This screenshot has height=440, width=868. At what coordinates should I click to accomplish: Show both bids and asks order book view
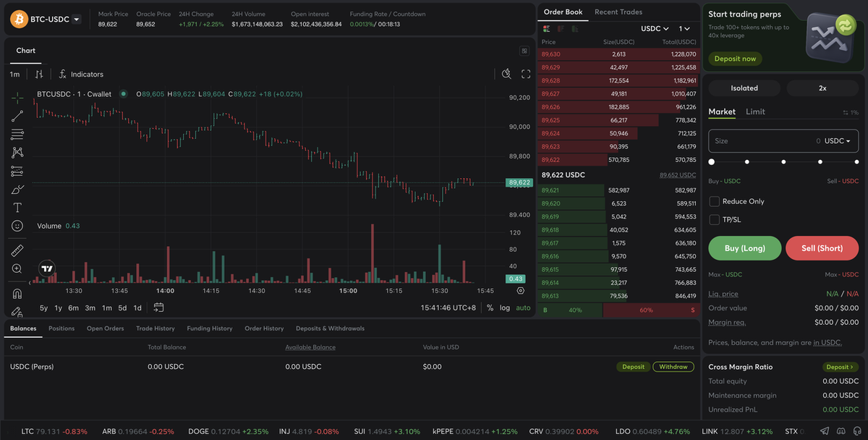[546, 28]
